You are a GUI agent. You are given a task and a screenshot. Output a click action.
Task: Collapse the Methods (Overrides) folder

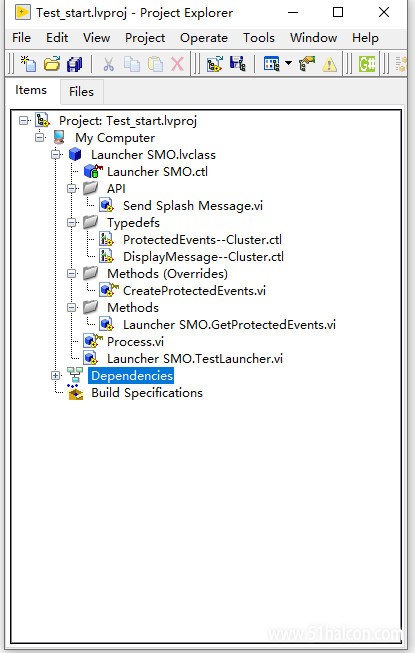coord(72,274)
